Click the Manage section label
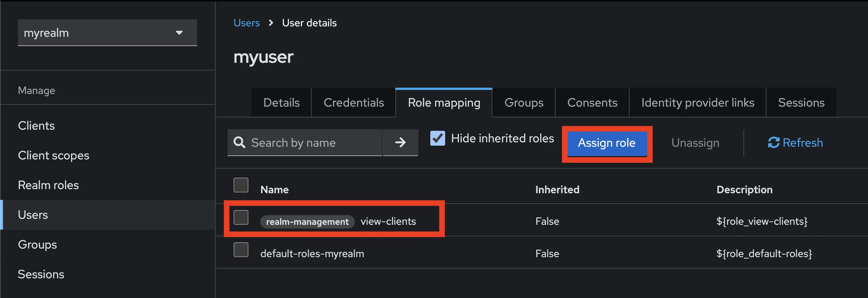The width and height of the screenshot is (868, 298). click(x=36, y=91)
